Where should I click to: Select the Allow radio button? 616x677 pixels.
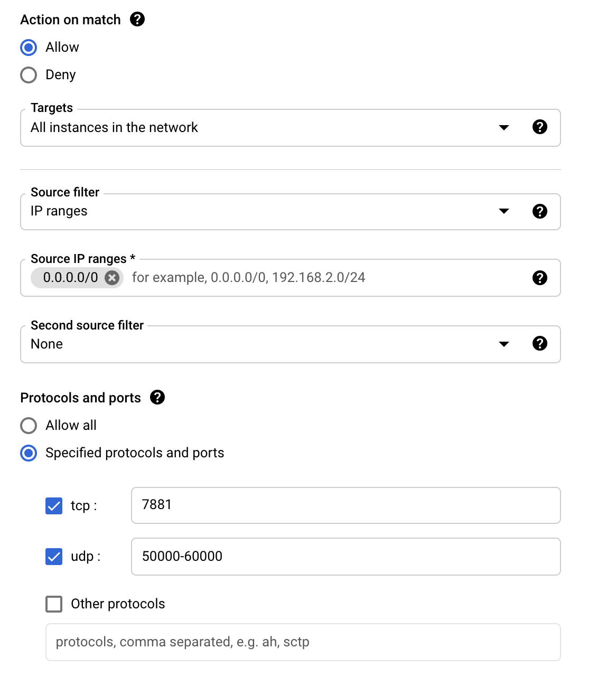[x=29, y=48]
